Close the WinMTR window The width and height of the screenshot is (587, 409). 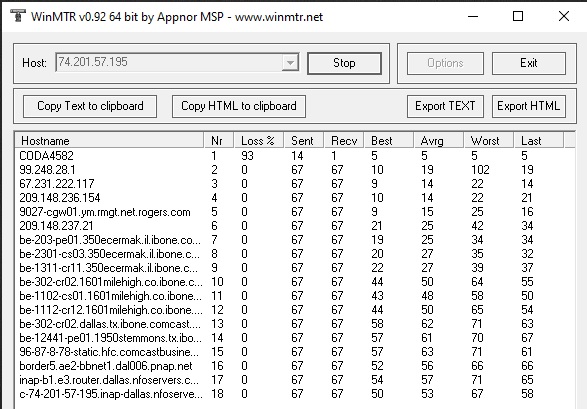(563, 16)
